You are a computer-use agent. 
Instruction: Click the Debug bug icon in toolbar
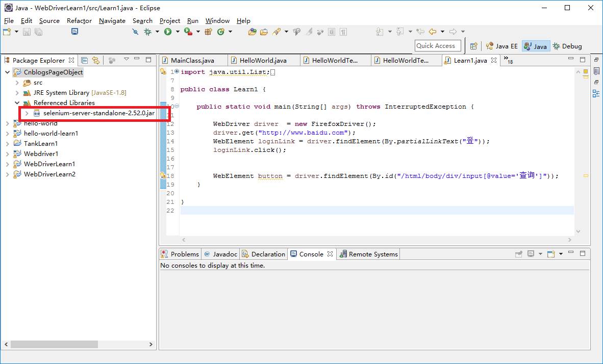click(148, 32)
